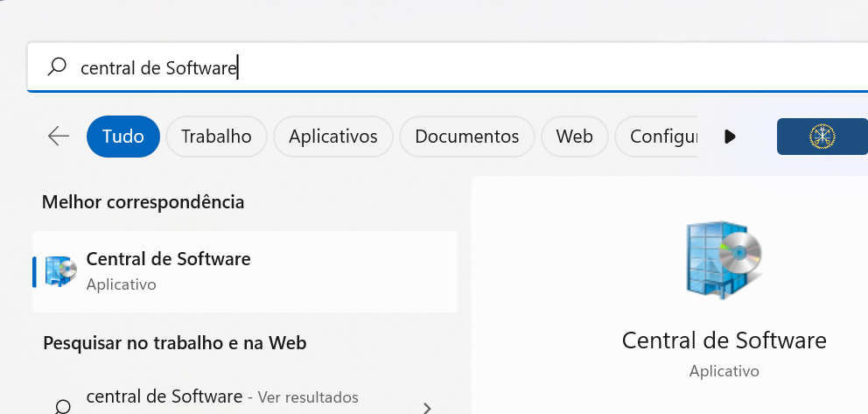Click the search magnifier icon in search box
Image resolution: width=868 pixels, height=414 pixels.
click(57, 67)
